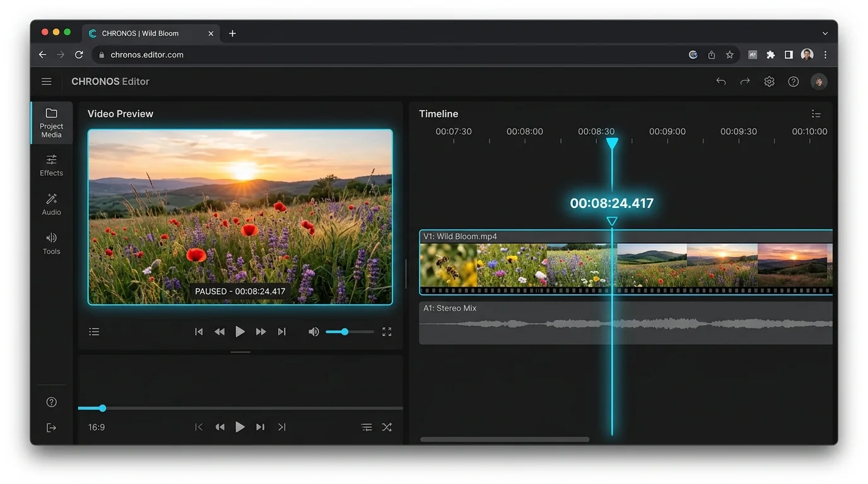Screen dimensions: 868x484
Task: Open the Timeline list options icon
Action: pyautogui.click(x=816, y=113)
